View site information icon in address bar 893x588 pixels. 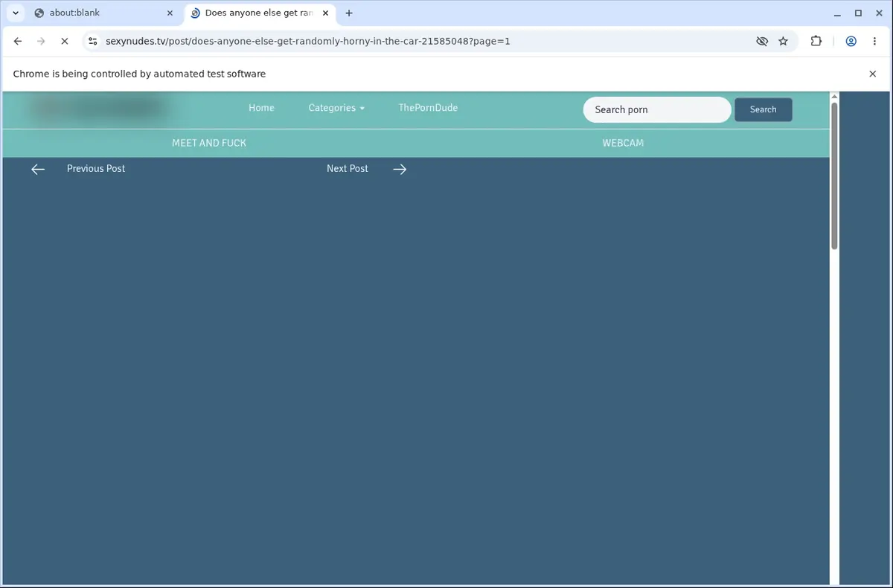[92, 42]
